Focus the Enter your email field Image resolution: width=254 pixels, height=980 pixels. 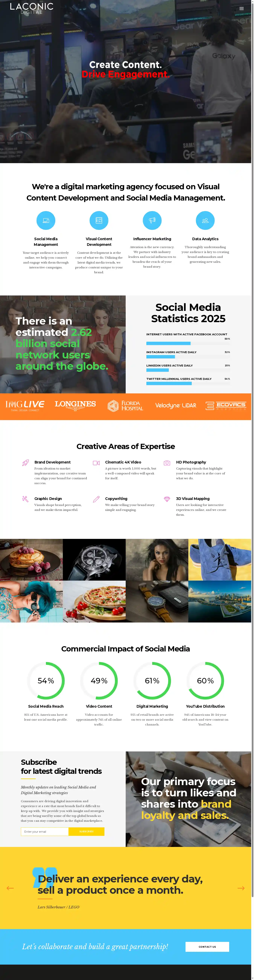[x=45, y=831]
